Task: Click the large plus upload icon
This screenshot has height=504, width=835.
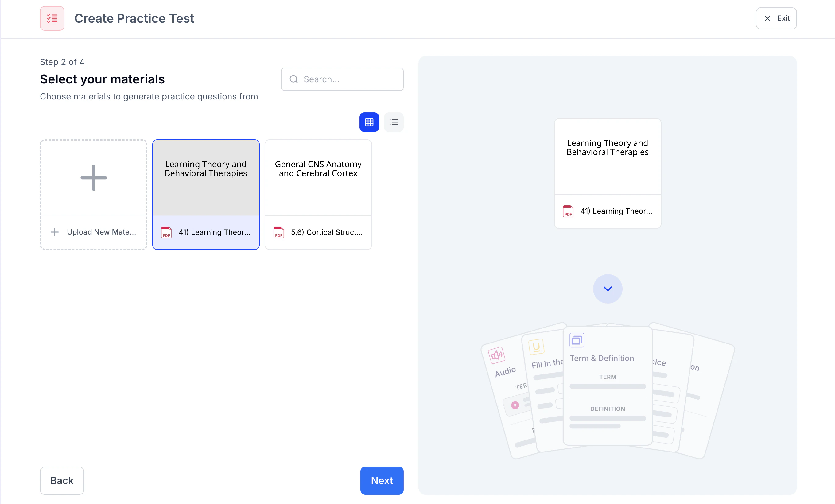Action: [x=94, y=178]
